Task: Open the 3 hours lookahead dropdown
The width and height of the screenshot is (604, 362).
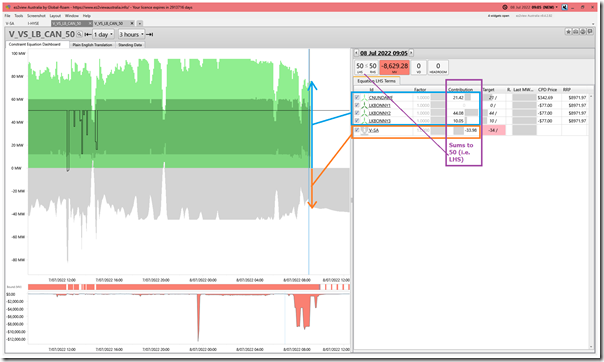Action: (131, 34)
